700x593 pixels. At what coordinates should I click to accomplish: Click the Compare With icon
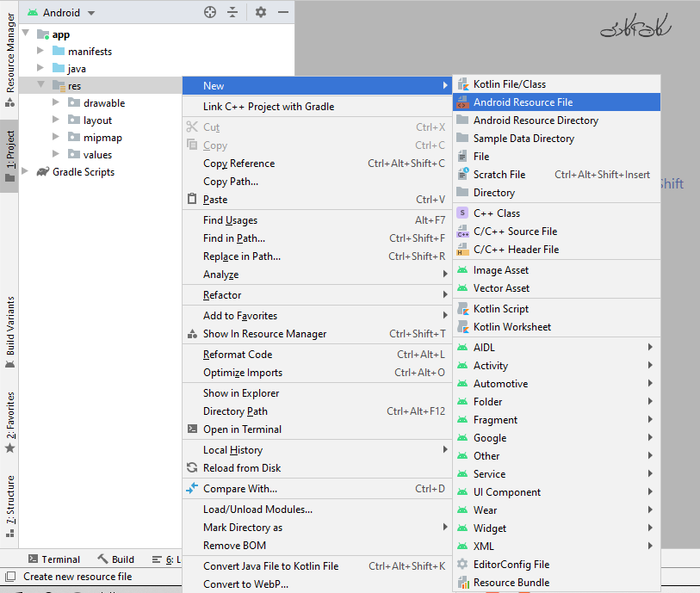192,488
